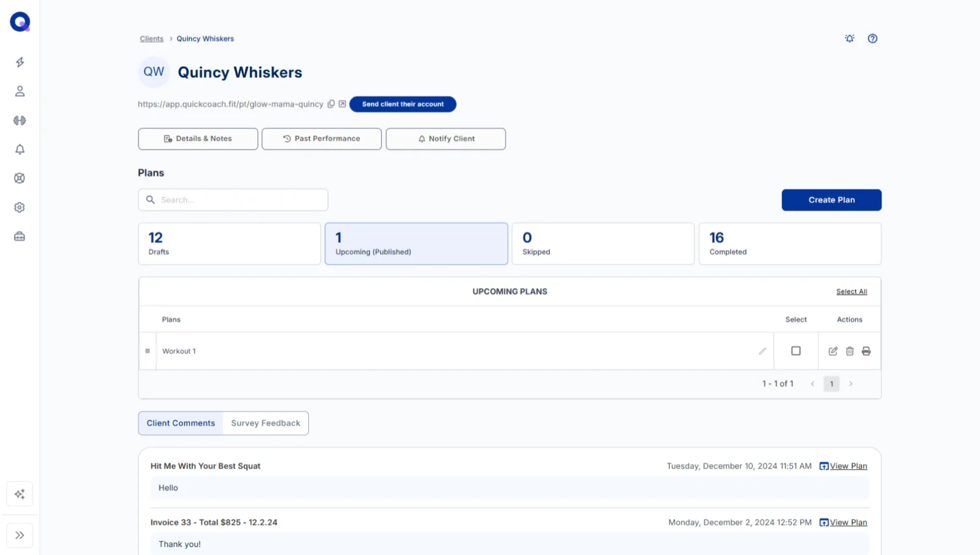The image size is (980, 555).
Task: Show the 16 Completed plans card
Action: click(790, 244)
